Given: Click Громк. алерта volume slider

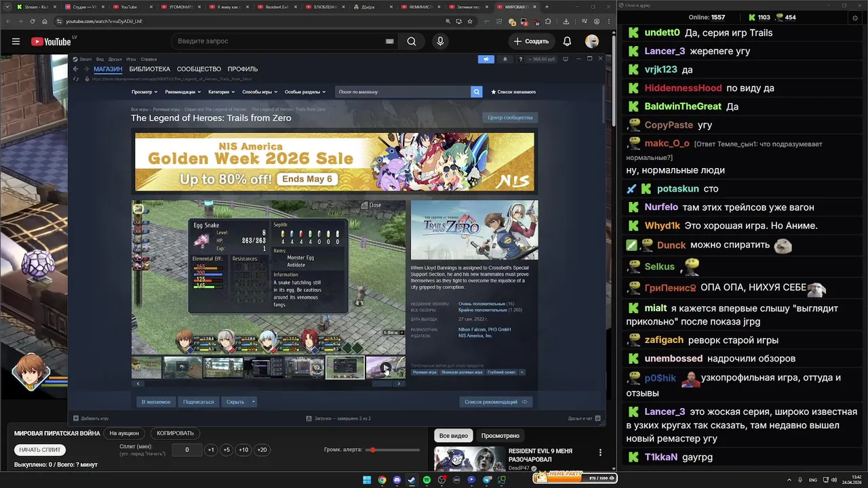Looking at the screenshot, I should [x=392, y=450].
